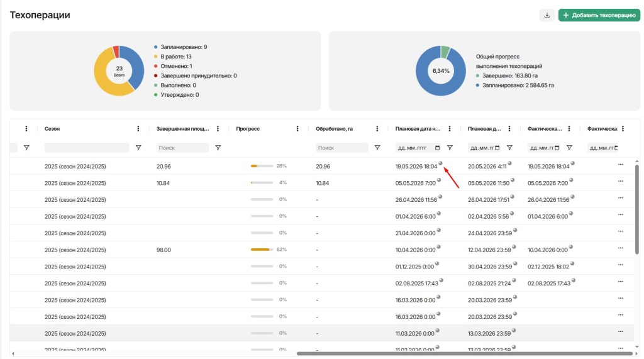Toggle legend item Отменено: 1

(x=173, y=66)
